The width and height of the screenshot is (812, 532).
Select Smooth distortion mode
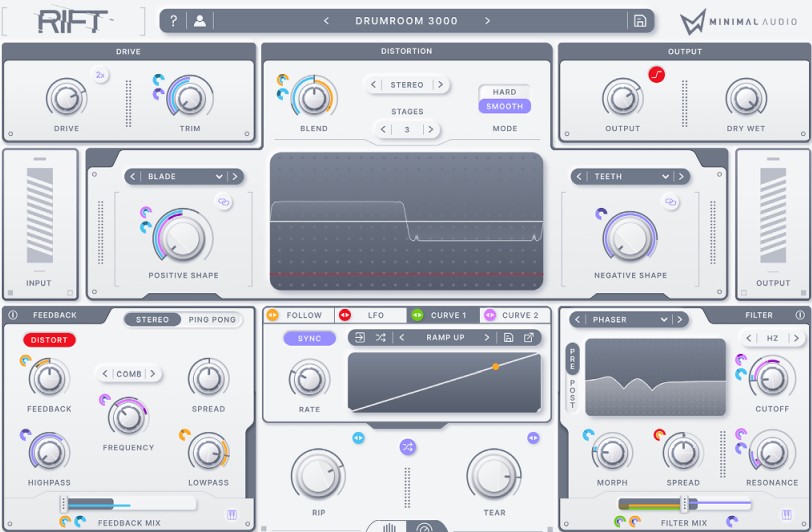pos(504,106)
